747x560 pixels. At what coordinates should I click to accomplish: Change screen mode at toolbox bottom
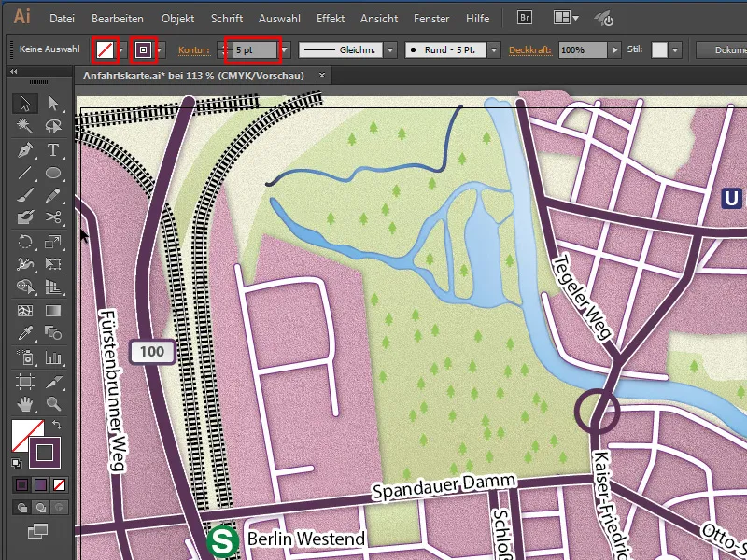coord(37,530)
